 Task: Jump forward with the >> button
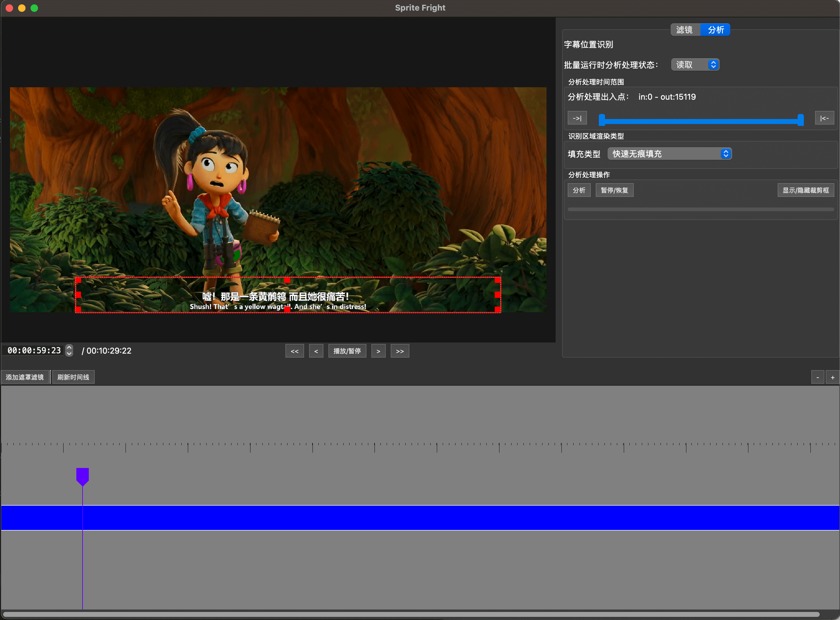(400, 351)
